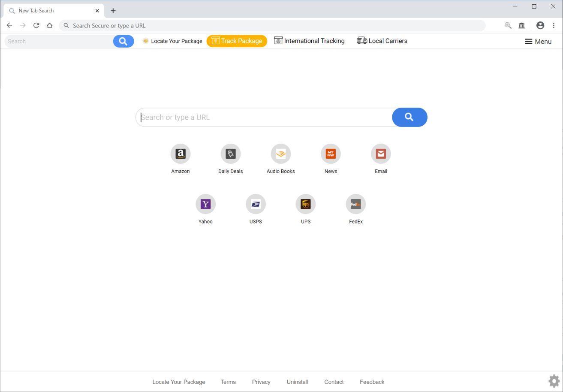Open the Contact footer link
Image resolution: width=563 pixels, height=392 pixels.
334,382
